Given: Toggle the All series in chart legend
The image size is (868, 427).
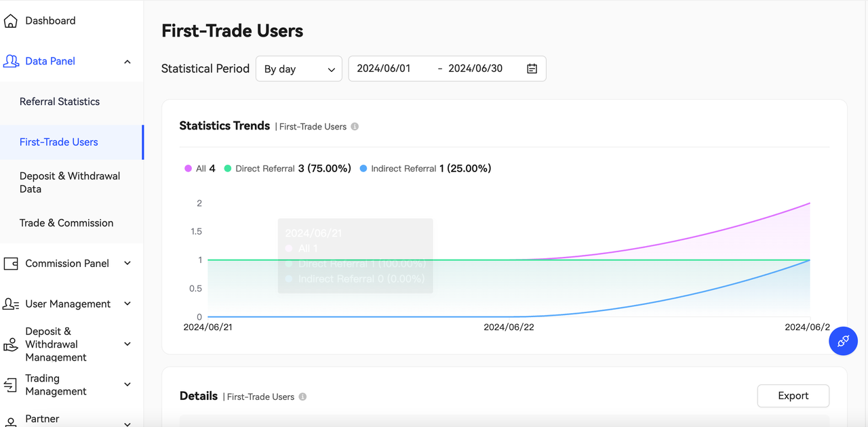Looking at the screenshot, I should 200,169.
